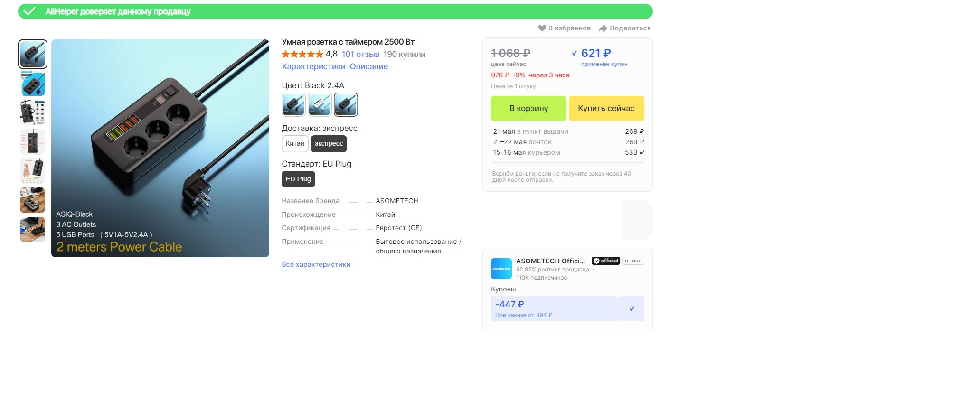
Task: Click the heart icon to add to favorites
Action: pyautogui.click(x=542, y=28)
